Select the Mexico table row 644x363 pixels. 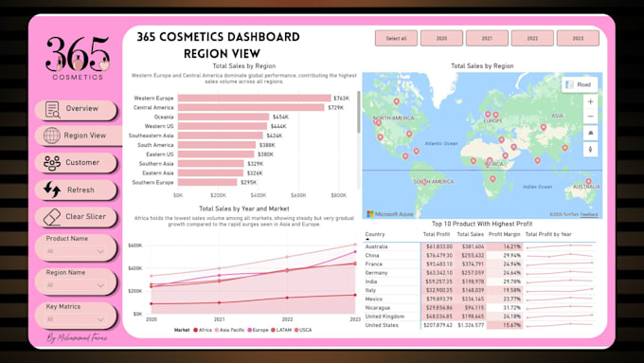479,299
